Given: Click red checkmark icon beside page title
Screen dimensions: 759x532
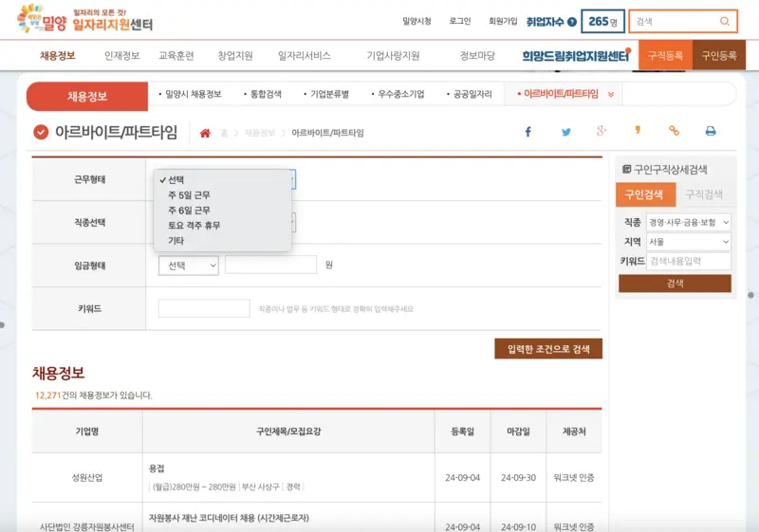Looking at the screenshot, I should [x=41, y=132].
